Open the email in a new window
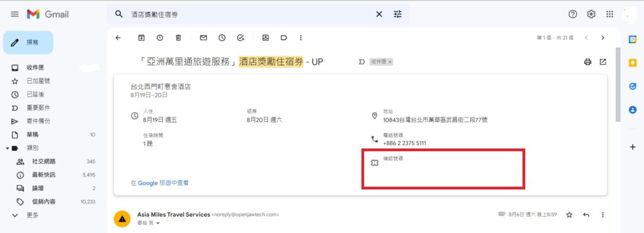644x233 pixels. [x=603, y=62]
